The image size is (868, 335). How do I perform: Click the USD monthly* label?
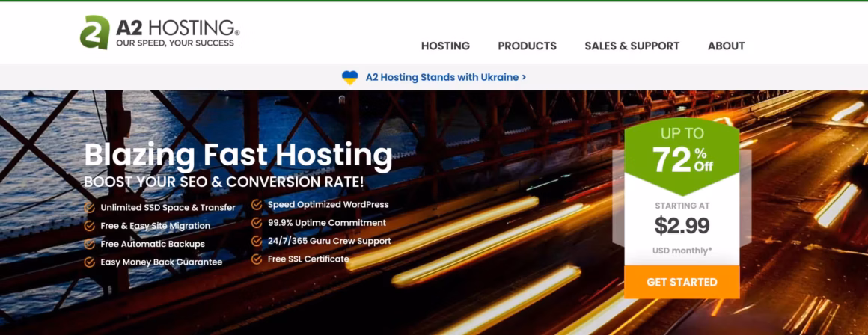coord(682,251)
